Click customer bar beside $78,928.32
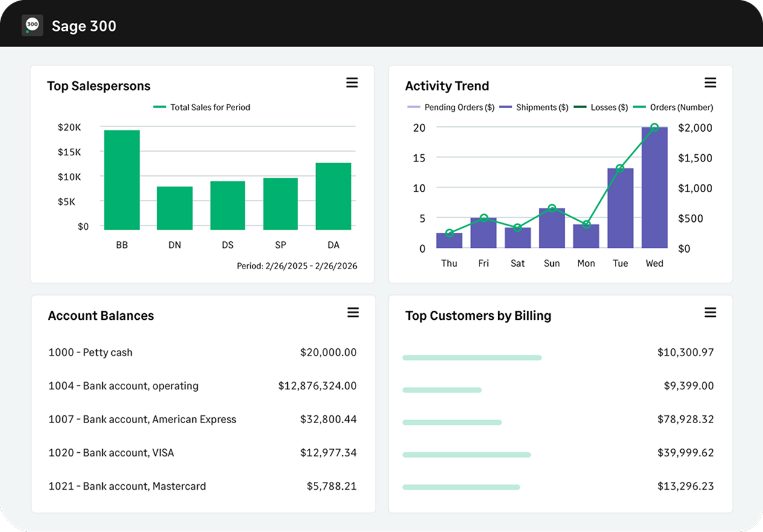 [x=452, y=423]
